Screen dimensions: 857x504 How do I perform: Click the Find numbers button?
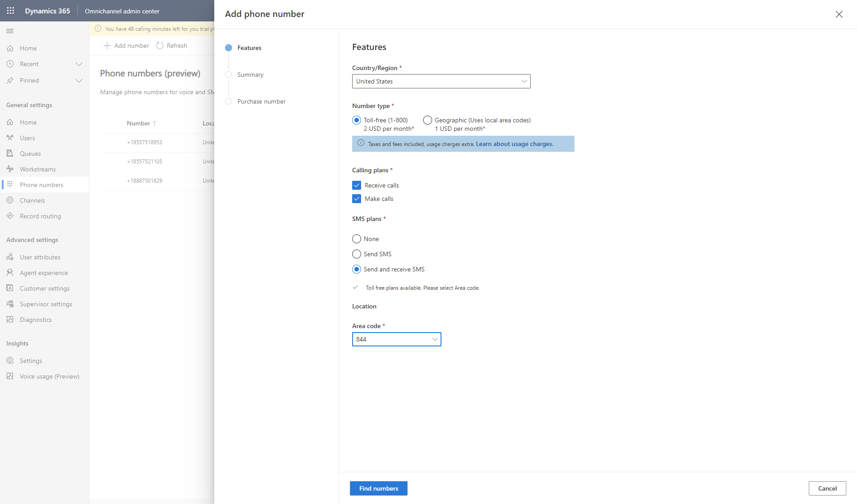(379, 488)
